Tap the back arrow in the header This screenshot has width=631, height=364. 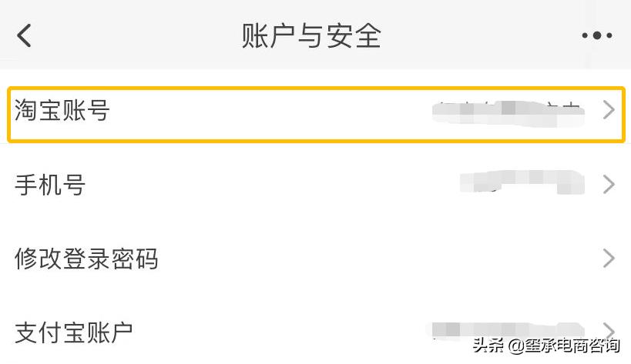25,35
